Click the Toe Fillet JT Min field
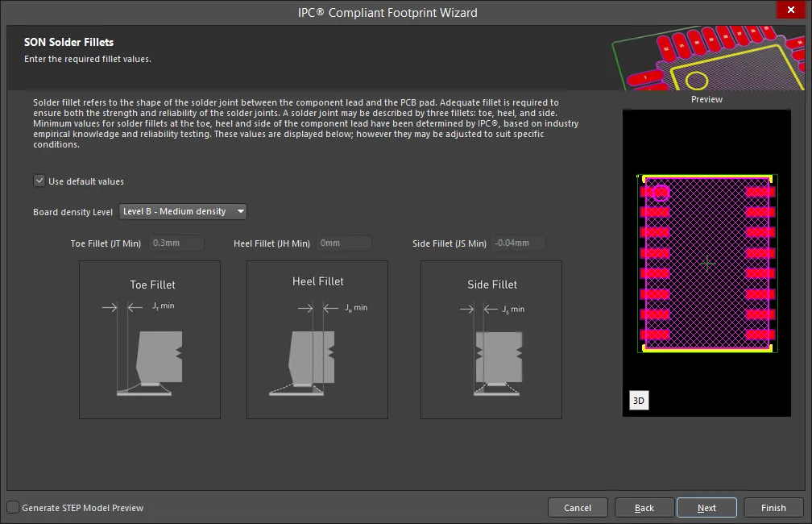This screenshot has width=812, height=524. [176, 243]
